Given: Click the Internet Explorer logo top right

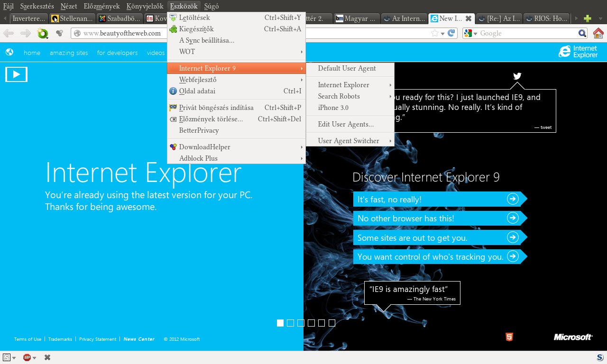Looking at the screenshot, I should pos(578,52).
